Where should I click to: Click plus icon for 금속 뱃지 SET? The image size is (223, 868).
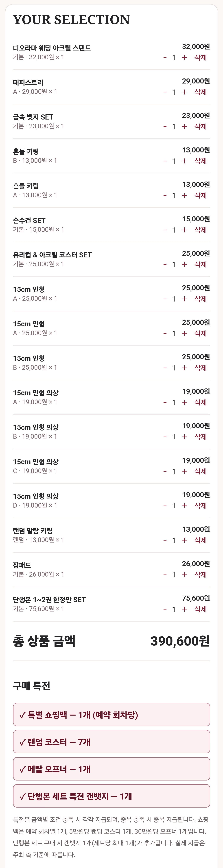tap(184, 127)
